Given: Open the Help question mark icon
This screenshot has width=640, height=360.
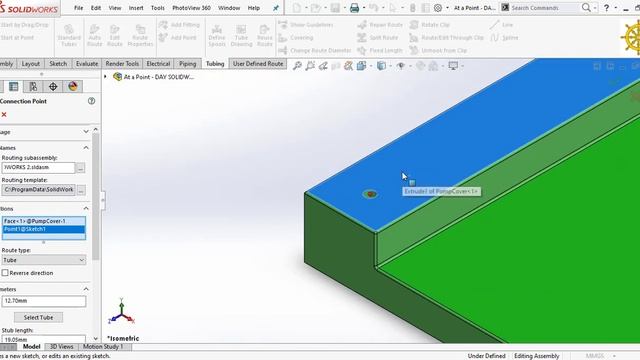Looking at the screenshot, I should tap(607, 8).
